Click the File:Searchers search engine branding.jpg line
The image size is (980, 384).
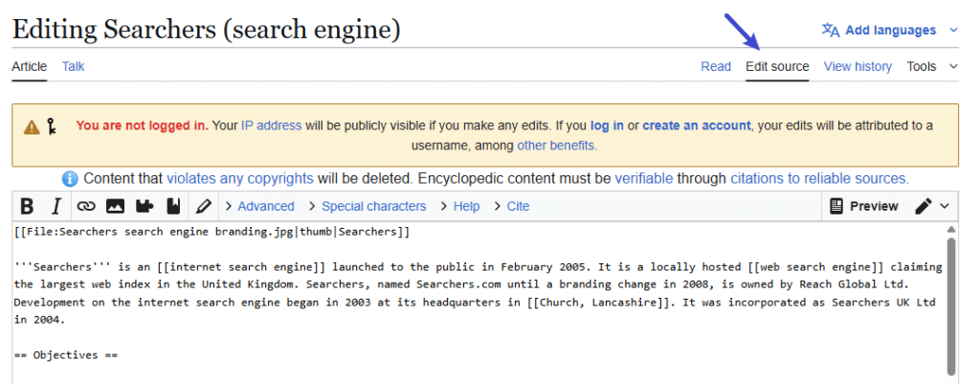pyautogui.click(x=212, y=232)
